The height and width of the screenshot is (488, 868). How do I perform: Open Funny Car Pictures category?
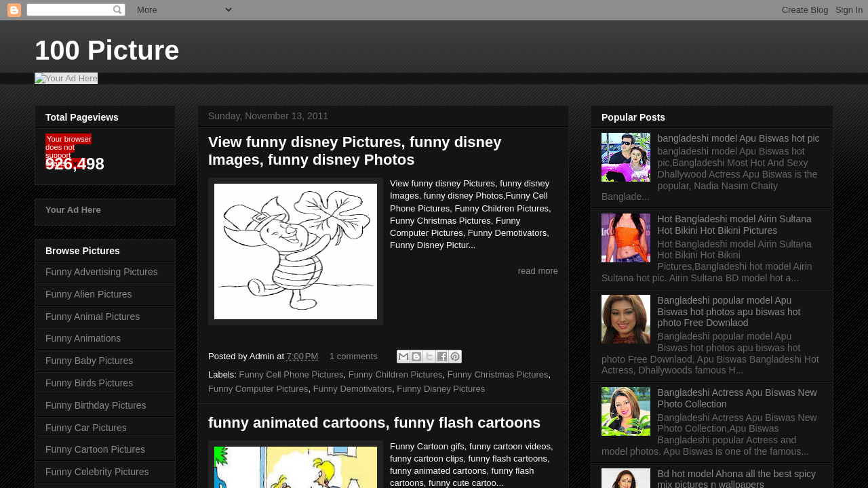click(86, 428)
